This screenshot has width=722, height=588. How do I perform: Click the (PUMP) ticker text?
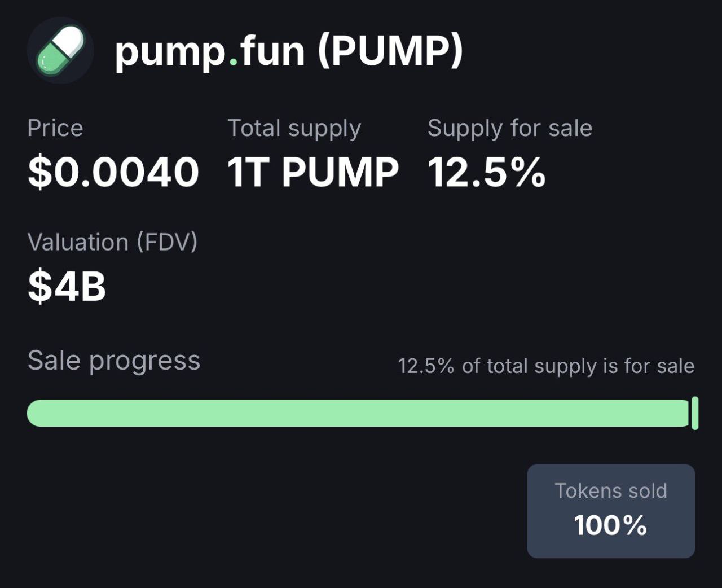pos(390,51)
